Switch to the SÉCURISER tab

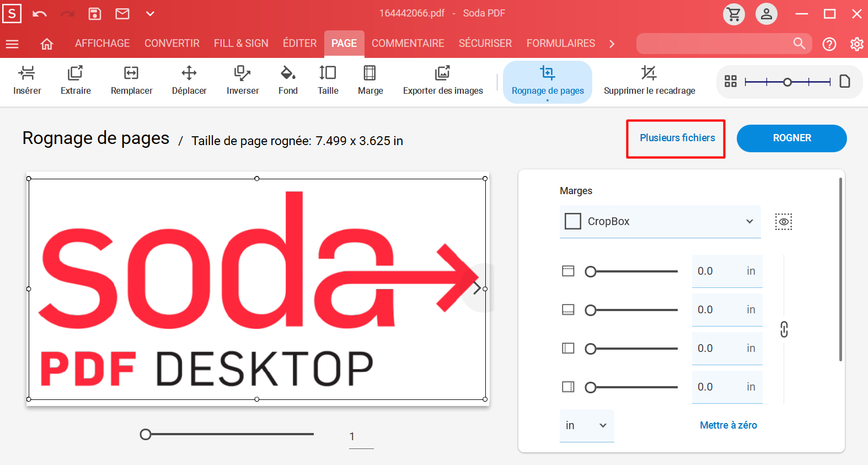(x=485, y=43)
